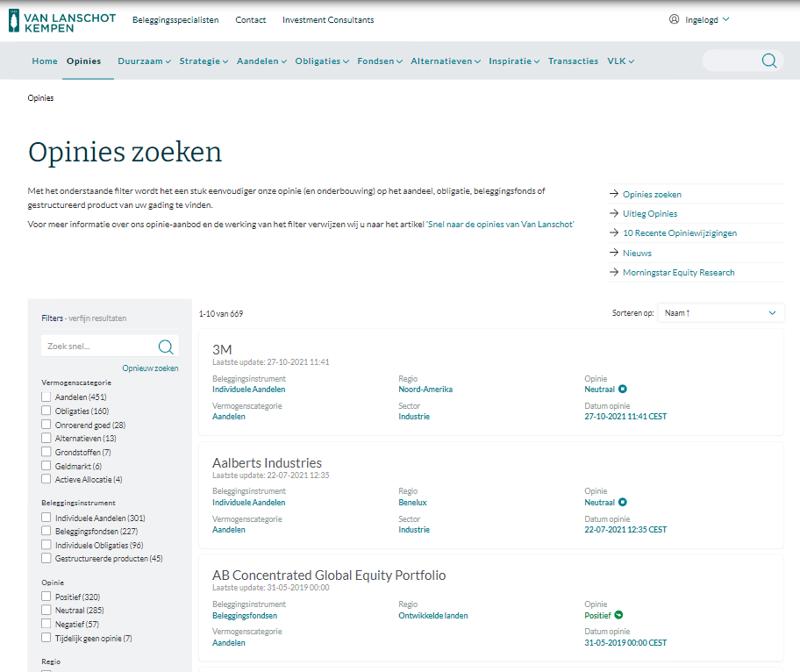Image resolution: width=800 pixels, height=672 pixels.
Task: Click the Positief icon for AB Concentrated Global Equity
Action: tap(618, 615)
